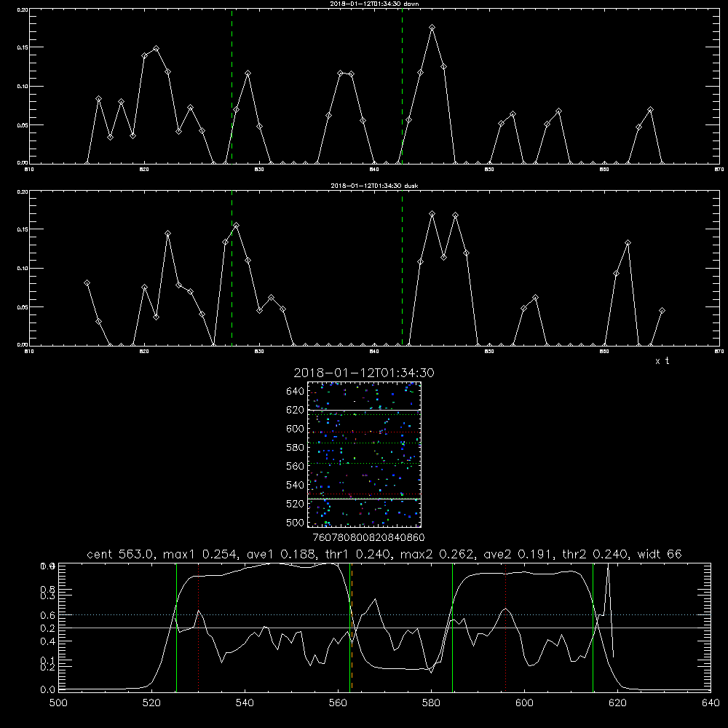Click the green vertical line near 615 in bottom plot

[593, 627]
